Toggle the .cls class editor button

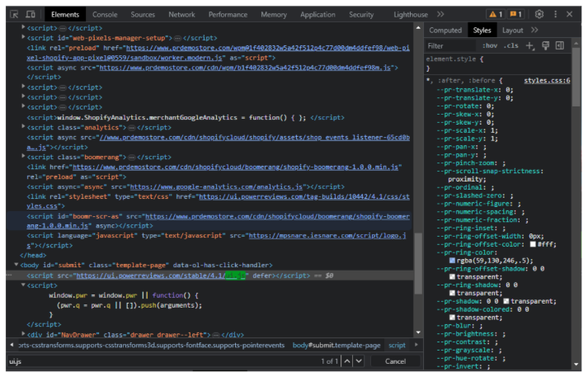pos(510,45)
